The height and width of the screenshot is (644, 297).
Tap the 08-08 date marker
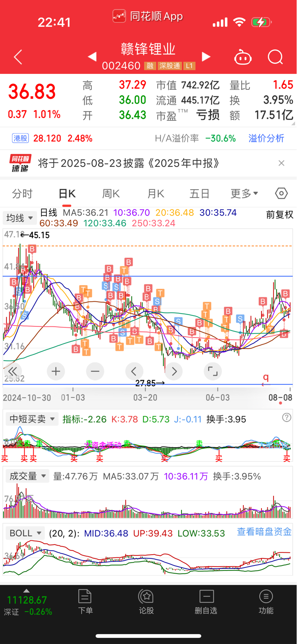pyautogui.click(x=280, y=397)
